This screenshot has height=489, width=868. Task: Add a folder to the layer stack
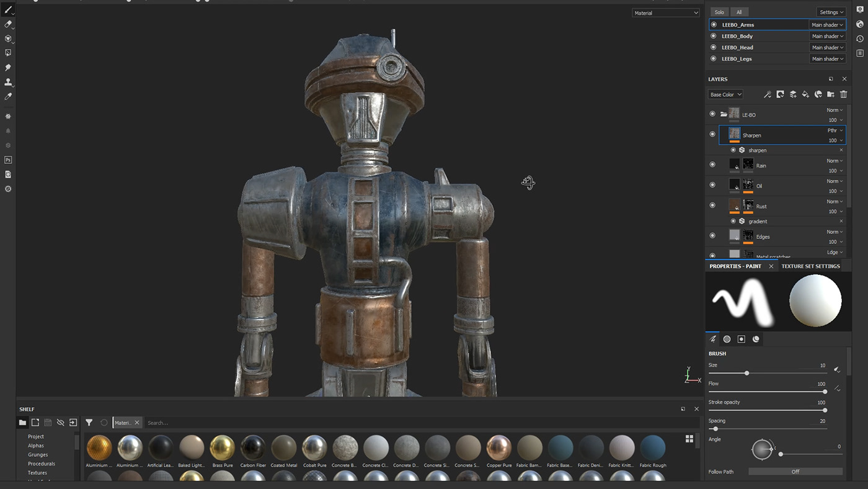tap(831, 94)
